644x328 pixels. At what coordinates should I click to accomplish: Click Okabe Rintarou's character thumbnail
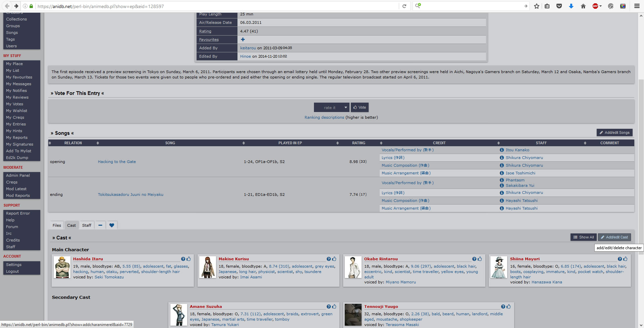[353, 267]
